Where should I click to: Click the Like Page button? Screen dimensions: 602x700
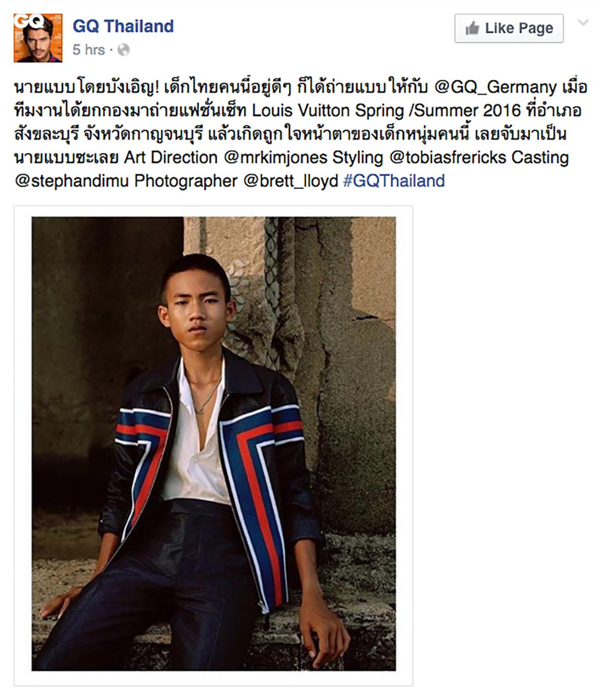click(509, 28)
